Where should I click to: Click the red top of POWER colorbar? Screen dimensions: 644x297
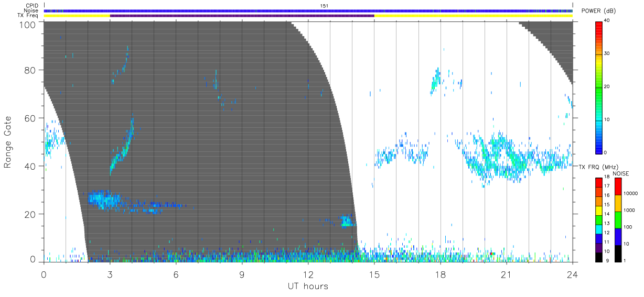[x=599, y=29]
